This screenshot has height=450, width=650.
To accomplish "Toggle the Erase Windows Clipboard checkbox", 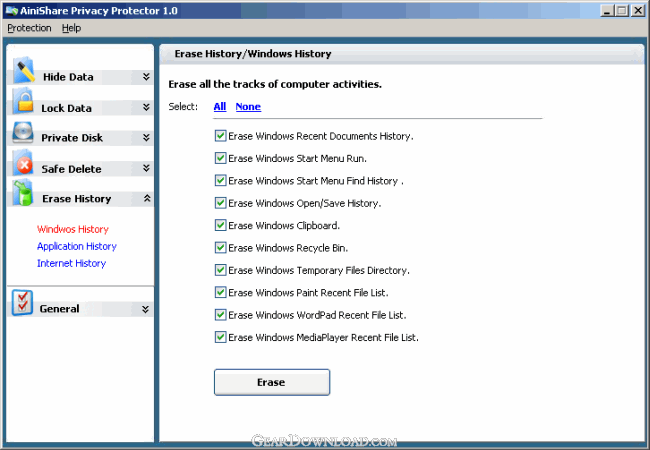I will (220, 225).
